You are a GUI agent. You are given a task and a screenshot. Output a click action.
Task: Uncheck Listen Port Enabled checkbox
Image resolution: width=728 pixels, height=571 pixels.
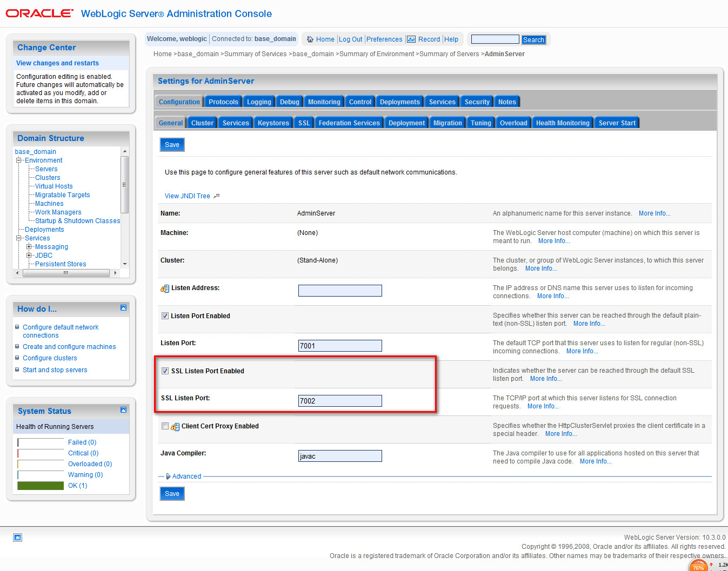point(165,316)
